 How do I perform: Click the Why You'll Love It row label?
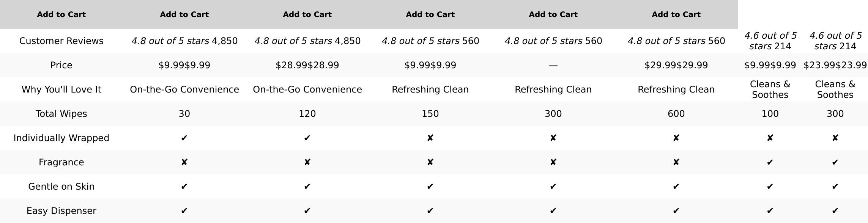click(x=61, y=90)
